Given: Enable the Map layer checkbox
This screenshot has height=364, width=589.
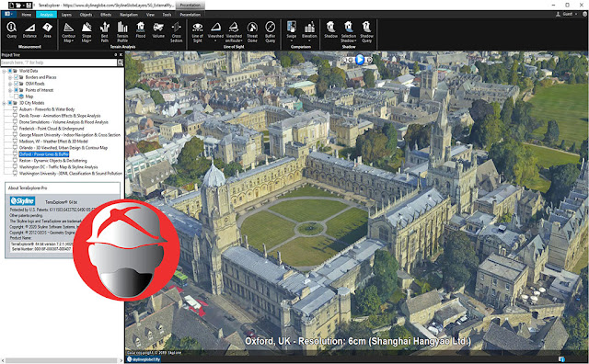Looking at the screenshot, I should click(17, 97).
